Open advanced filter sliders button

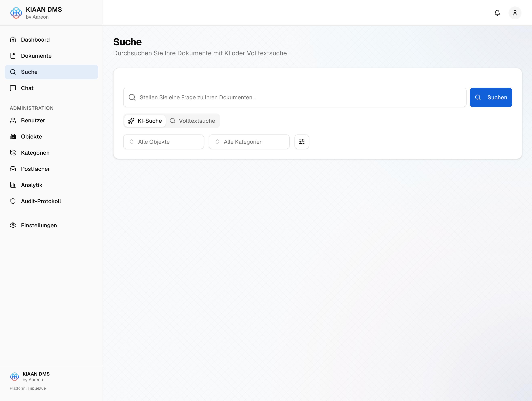(302, 142)
